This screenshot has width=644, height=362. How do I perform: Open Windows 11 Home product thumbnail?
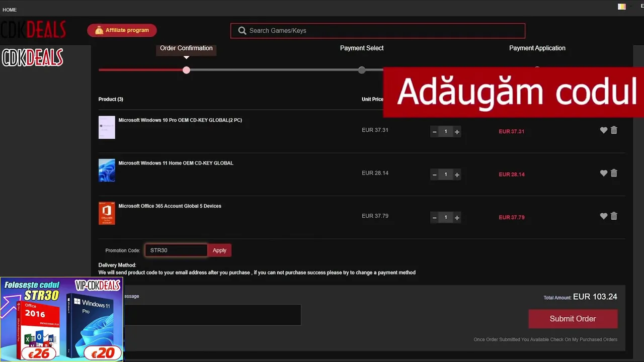[107, 170]
